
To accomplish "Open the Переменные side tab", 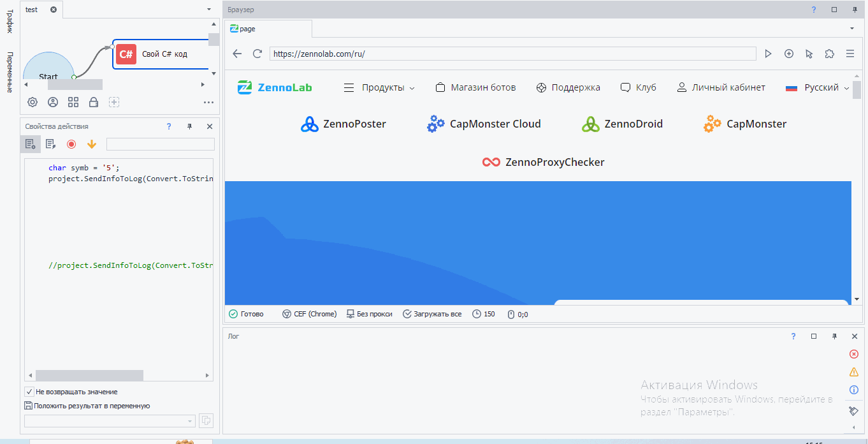I will 10,72.
